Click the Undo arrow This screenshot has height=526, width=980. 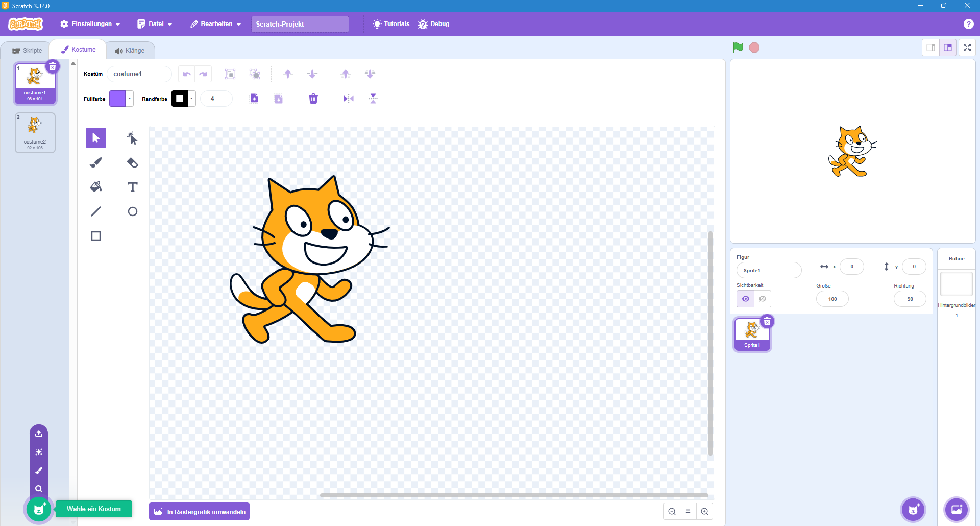pyautogui.click(x=187, y=74)
